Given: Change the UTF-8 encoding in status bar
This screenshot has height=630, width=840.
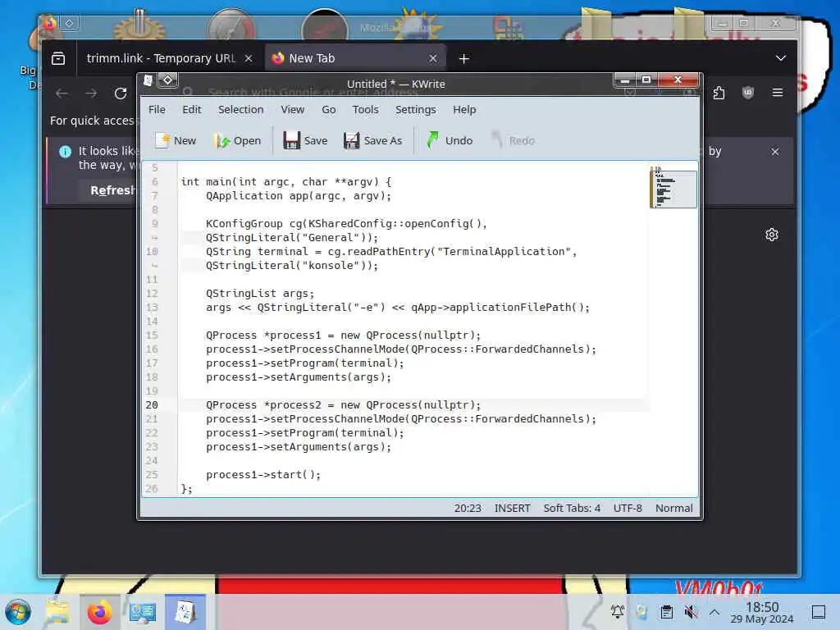Looking at the screenshot, I should click(x=628, y=508).
